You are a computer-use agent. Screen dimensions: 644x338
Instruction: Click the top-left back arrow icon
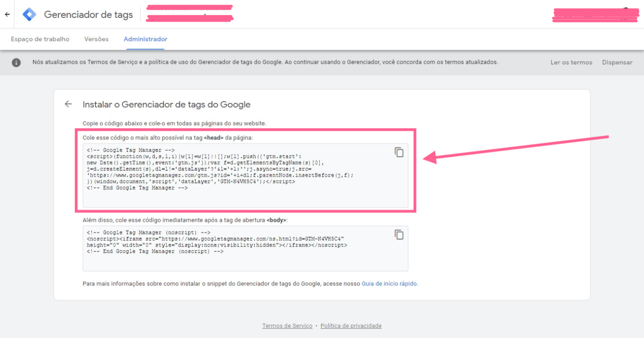7,14
